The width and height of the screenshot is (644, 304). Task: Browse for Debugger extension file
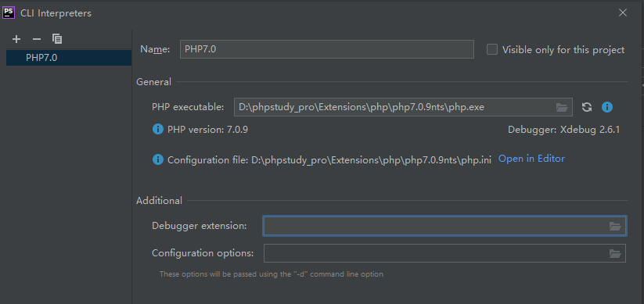[x=615, y=226]
